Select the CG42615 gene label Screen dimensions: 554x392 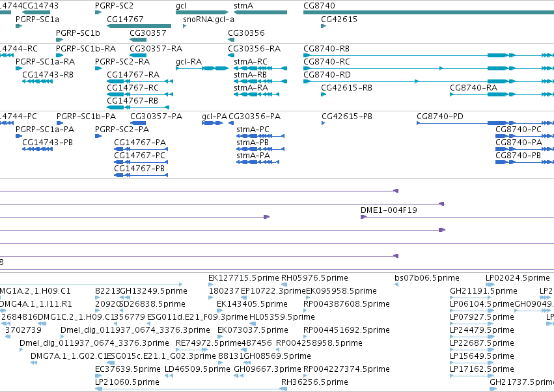339,19
